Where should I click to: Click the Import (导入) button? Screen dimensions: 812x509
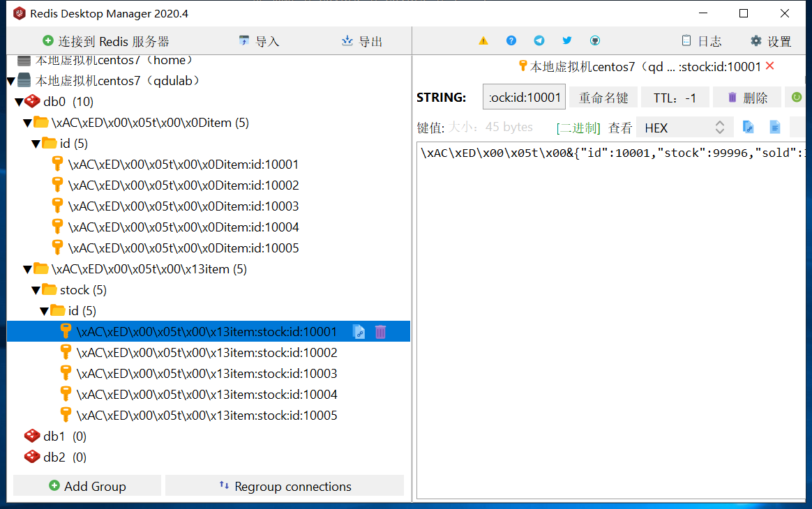(x=259, y=41)
